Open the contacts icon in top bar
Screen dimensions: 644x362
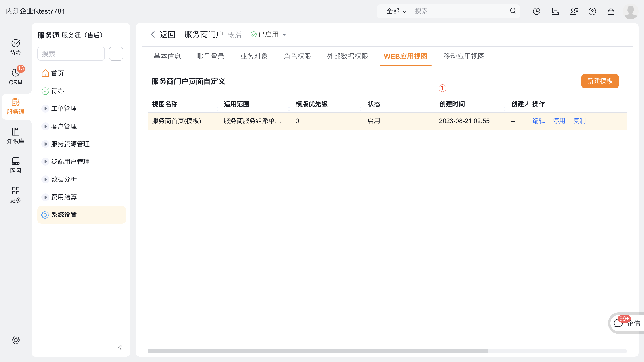click(x=574, y=11)
